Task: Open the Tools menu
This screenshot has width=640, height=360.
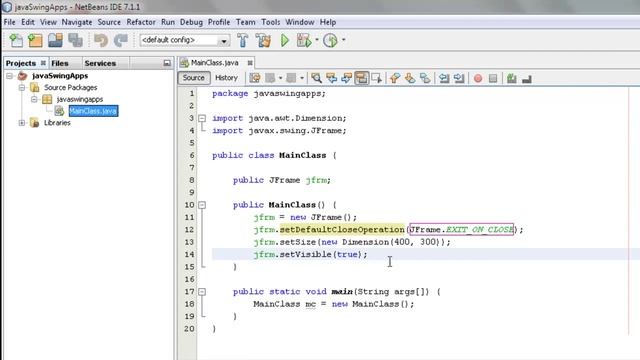Action: coord(271,22)
